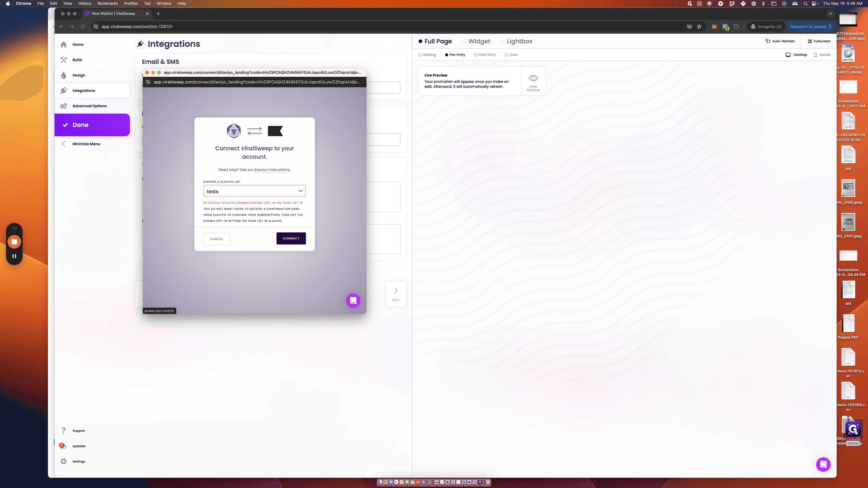
Task: Open Advanced Options gears icon
Action: point(63,106)
